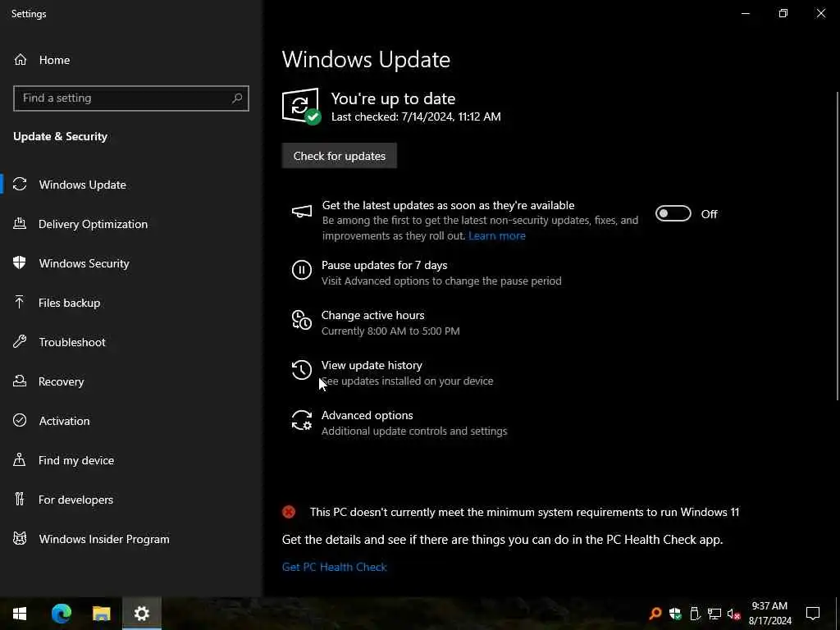Image resolution: width=840 pixels, height=630 pixels.
Task: Click the Get PC Health Check link
Action: point(335,567)
